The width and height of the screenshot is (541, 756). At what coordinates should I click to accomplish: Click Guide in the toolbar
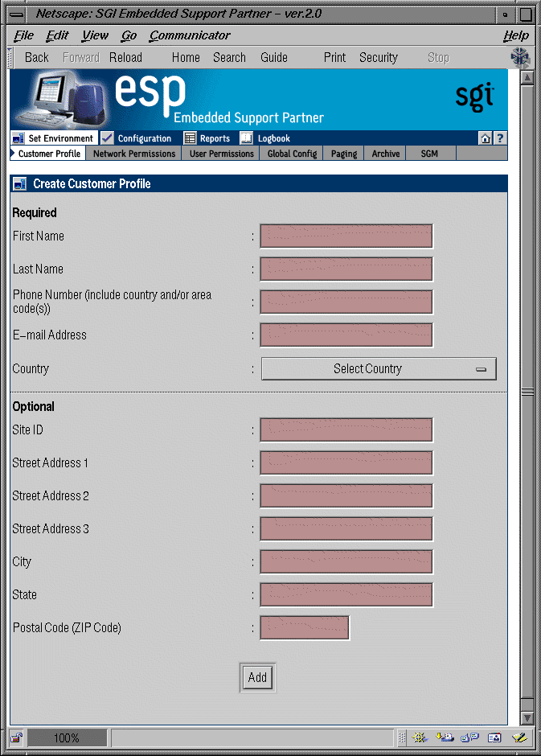[x=274, y=57]
